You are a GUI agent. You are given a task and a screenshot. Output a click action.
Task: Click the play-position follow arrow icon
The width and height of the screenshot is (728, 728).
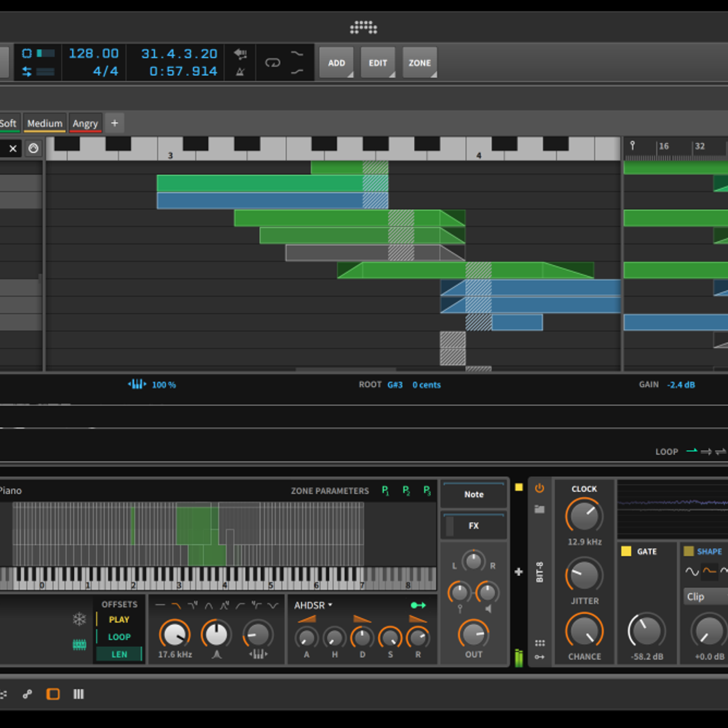tap(240, 54)
